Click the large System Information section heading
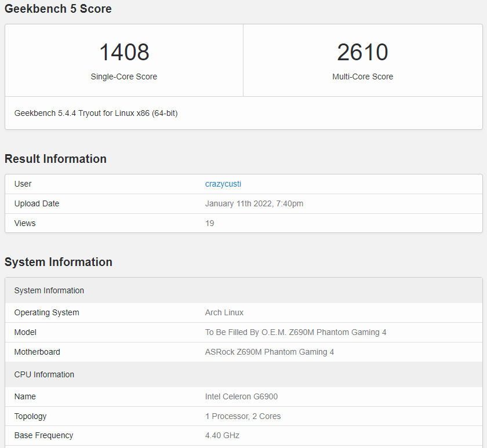Image resolution: width=487 pixels, height=448 pixels. coord(59,263)
